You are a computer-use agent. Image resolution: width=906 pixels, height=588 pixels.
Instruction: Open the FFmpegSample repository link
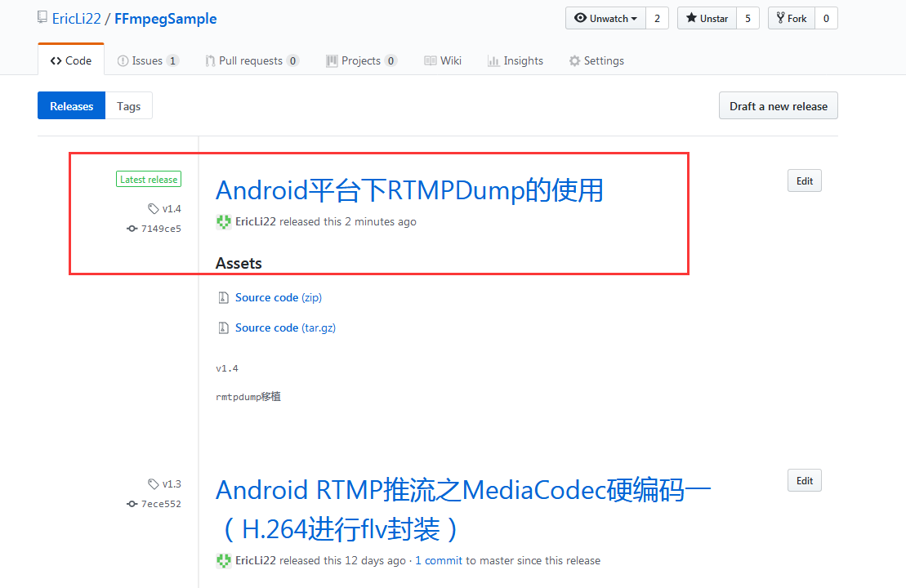coord(165,19)
